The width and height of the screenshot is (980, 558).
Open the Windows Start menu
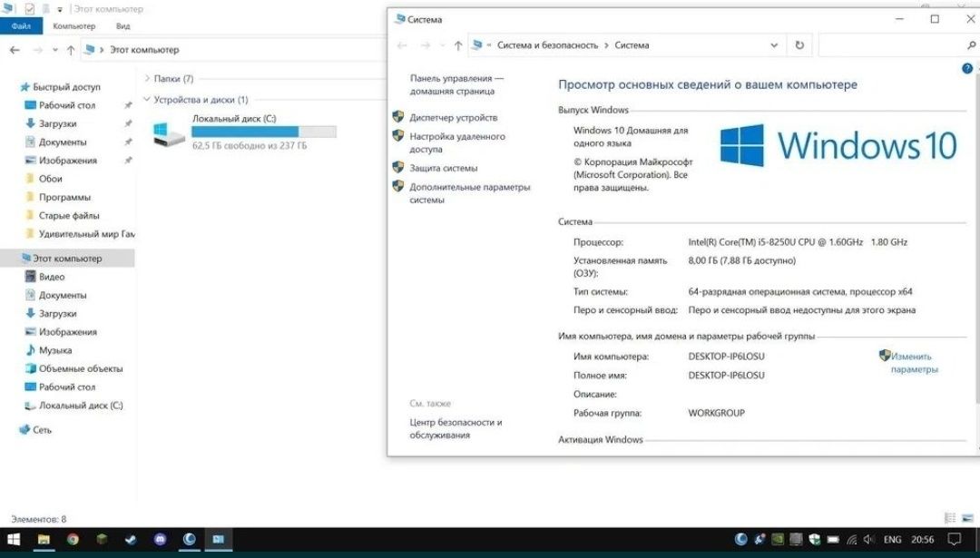14,539
